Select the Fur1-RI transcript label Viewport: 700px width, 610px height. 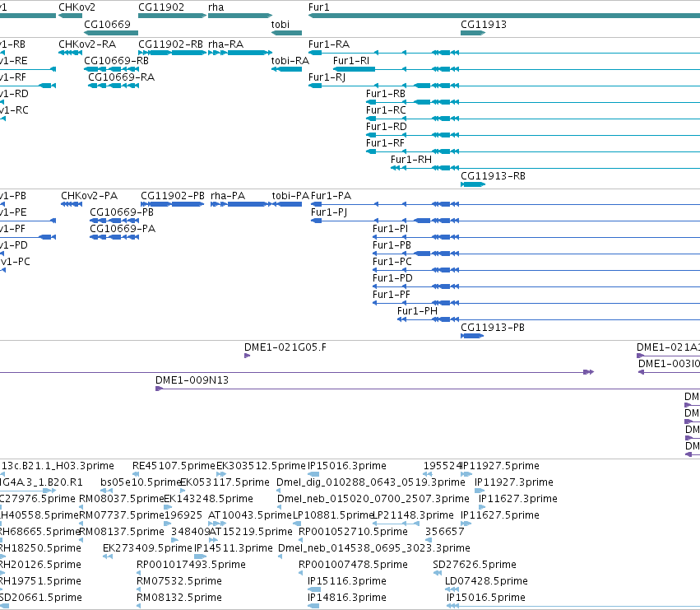351,60
